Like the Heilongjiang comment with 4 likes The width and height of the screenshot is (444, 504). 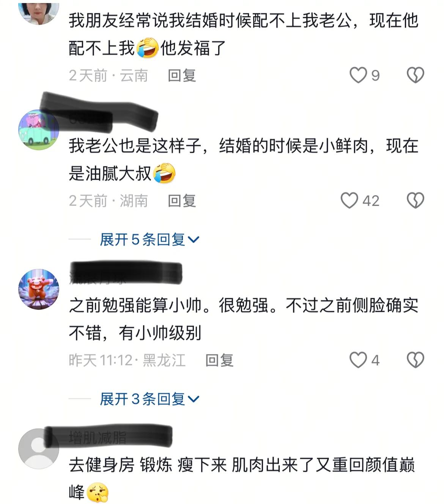pyautogui.click(x=358, y=360)
